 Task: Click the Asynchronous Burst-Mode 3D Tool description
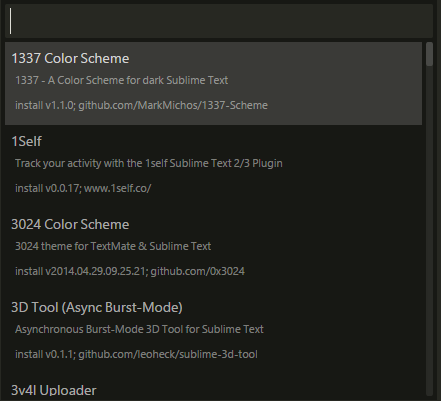[x=139, y=329]
